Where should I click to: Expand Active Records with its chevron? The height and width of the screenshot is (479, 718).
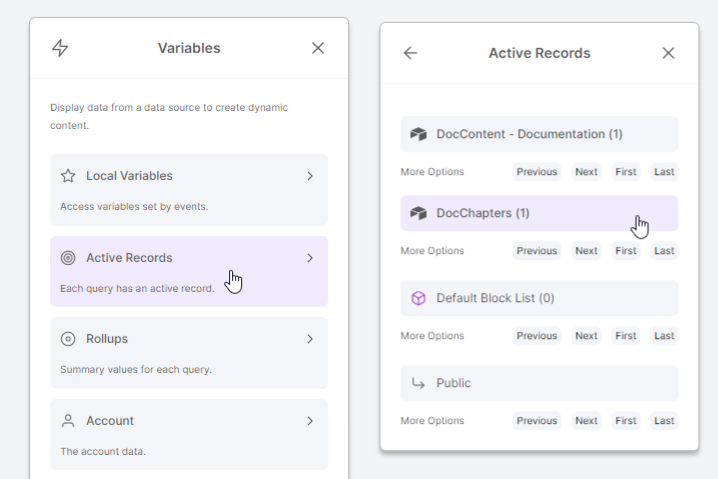tap(310, 258)
